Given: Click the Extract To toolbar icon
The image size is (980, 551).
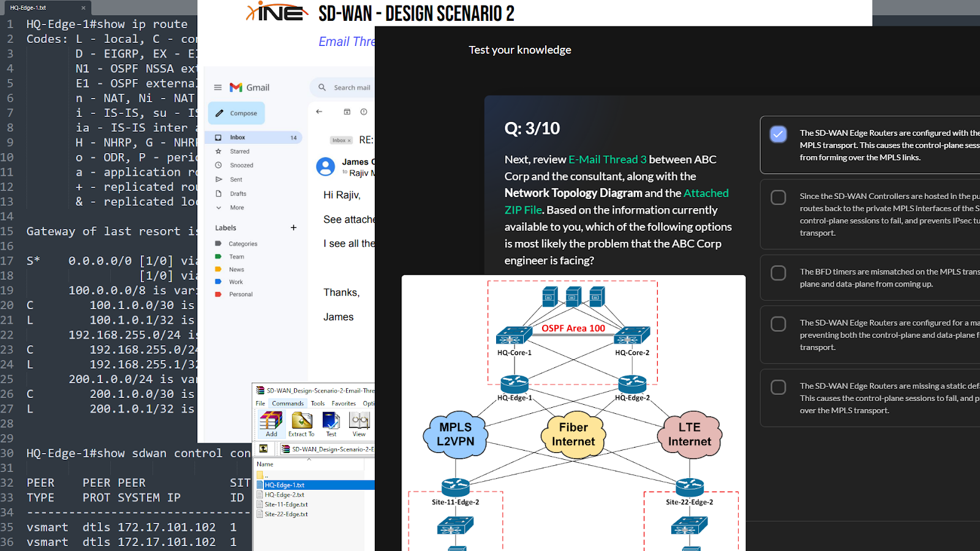Looking at the screenshot, I should click(x=301, y=423).
